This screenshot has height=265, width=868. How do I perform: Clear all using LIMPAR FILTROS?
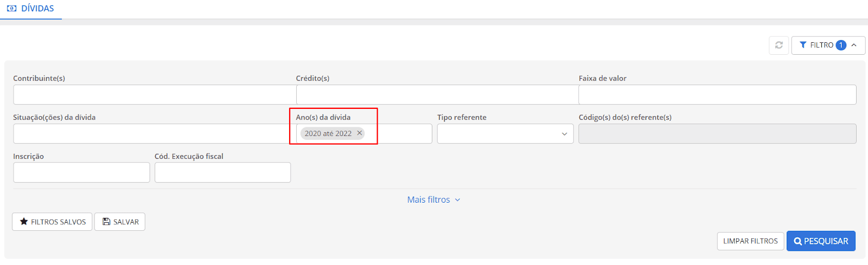[x=750, y=241]
